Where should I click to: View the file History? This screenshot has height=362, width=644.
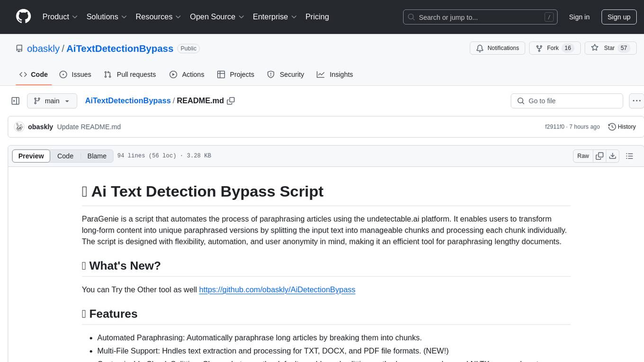[x=622, y=127]
